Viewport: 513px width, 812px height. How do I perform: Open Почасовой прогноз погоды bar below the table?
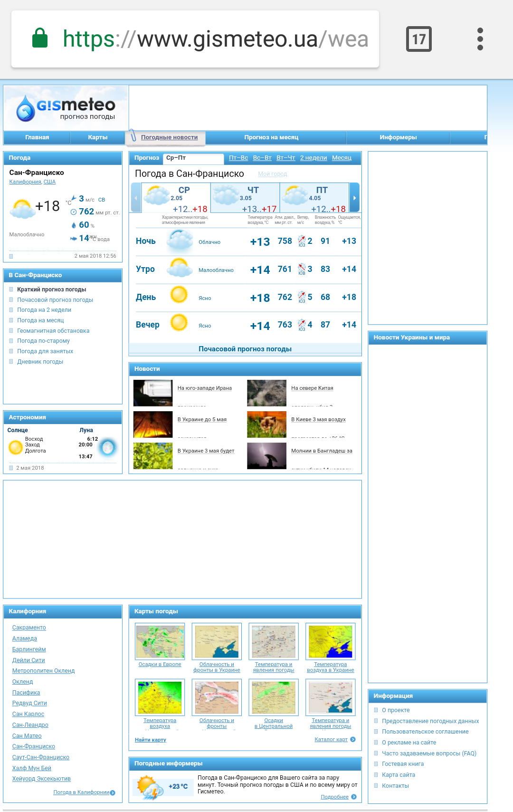tap(245, 349)
